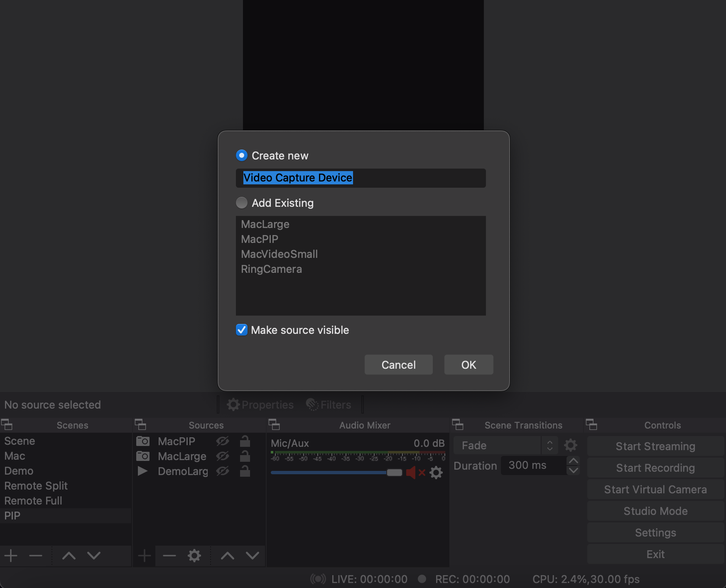This screenshot has width=726, height=588.
Task: Move scene up arrow
Action: 69,556
